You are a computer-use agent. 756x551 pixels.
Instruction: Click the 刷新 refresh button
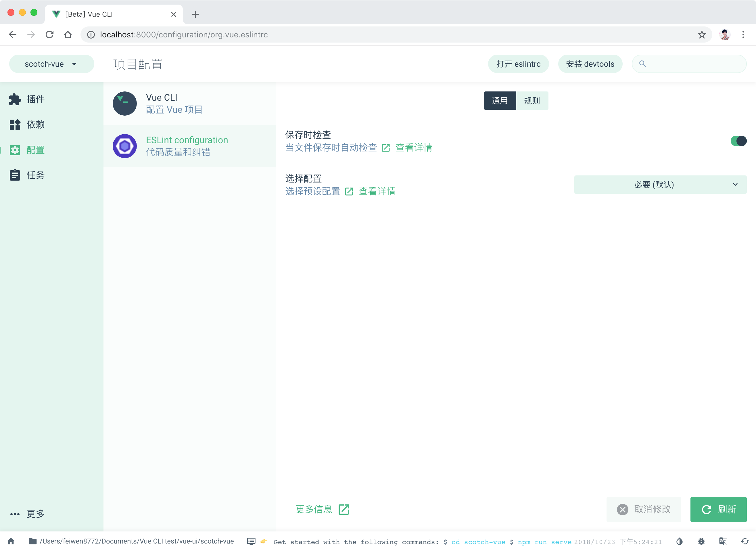click(x=718, y=509)
